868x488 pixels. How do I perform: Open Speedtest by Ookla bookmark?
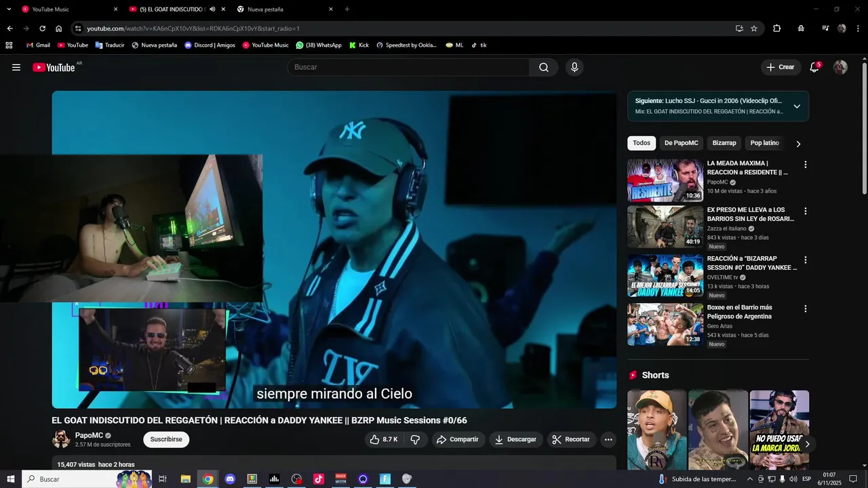(x=406, y=45)
